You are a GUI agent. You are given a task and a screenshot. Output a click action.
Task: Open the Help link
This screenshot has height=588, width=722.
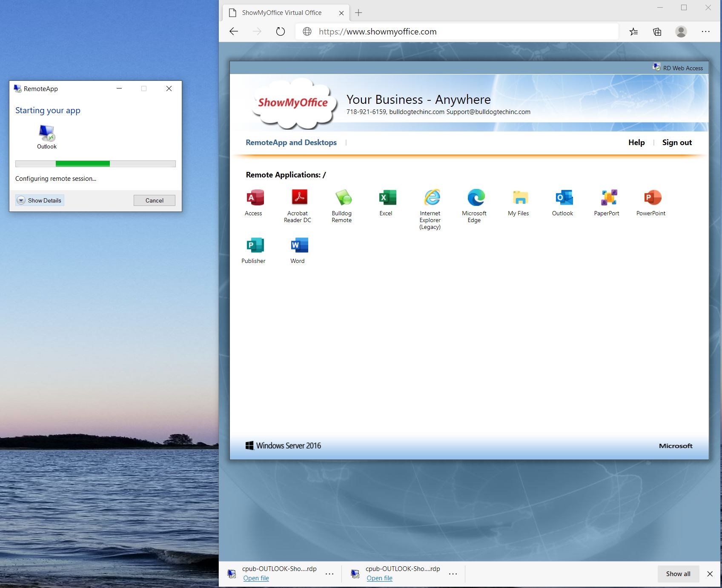click(636, 143)
